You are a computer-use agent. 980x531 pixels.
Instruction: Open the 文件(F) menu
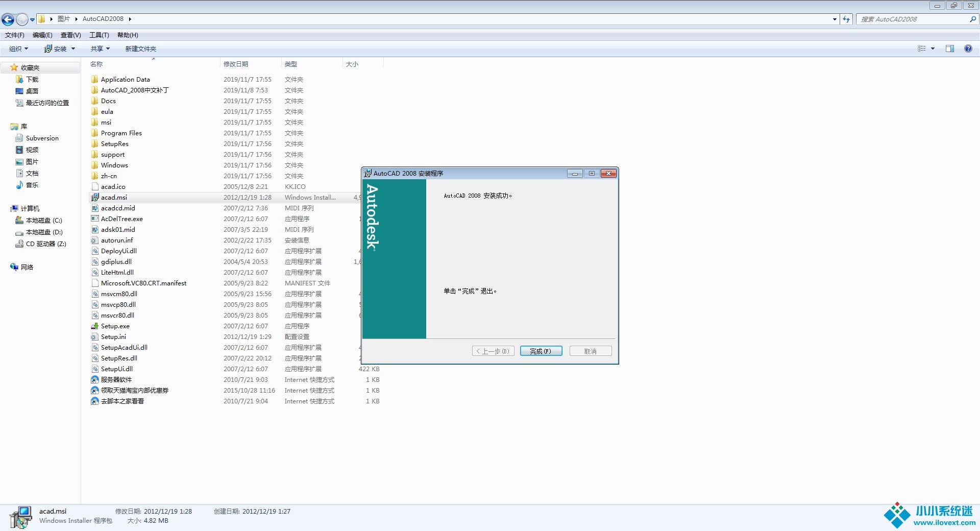click(15, 35)
